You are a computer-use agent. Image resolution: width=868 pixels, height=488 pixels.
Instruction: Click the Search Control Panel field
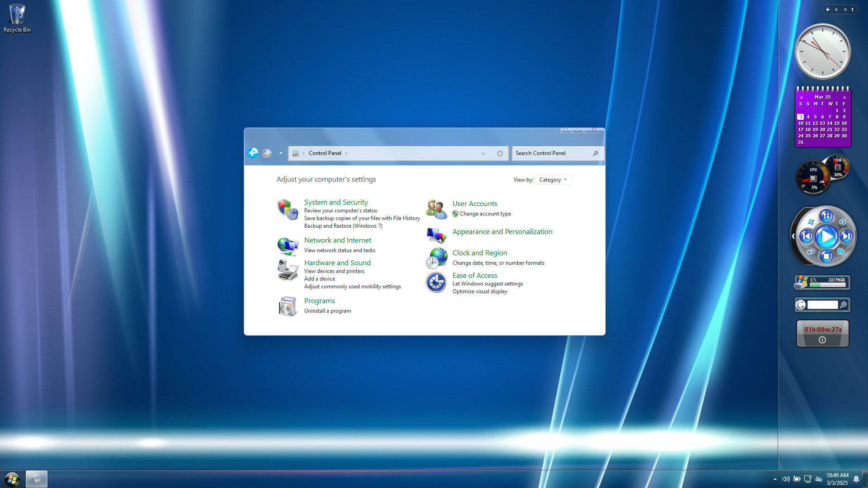pyautogui.click(x=552, y=153)
